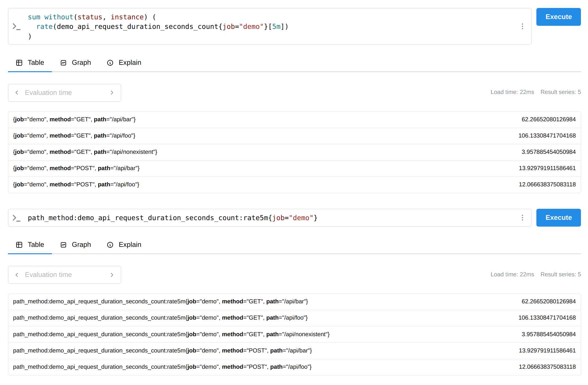Open the Explain tab in second panel

click(x=124, y=245)
